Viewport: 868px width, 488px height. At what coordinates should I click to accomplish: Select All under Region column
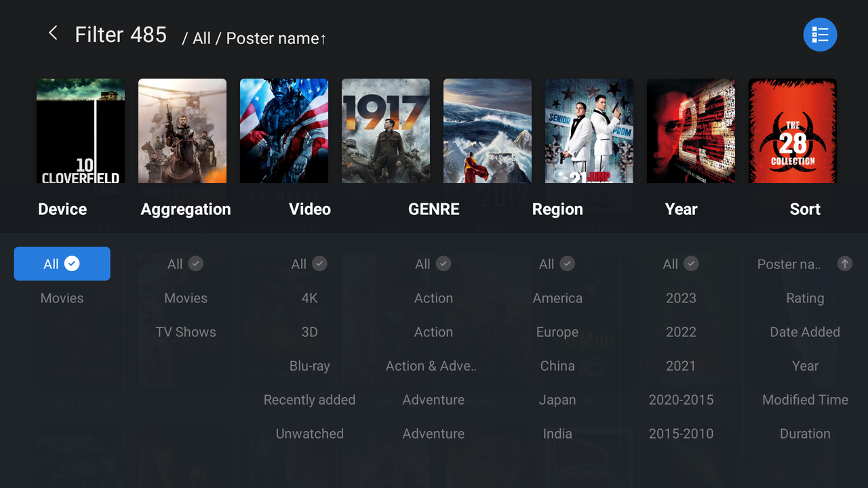pos(557,264)
